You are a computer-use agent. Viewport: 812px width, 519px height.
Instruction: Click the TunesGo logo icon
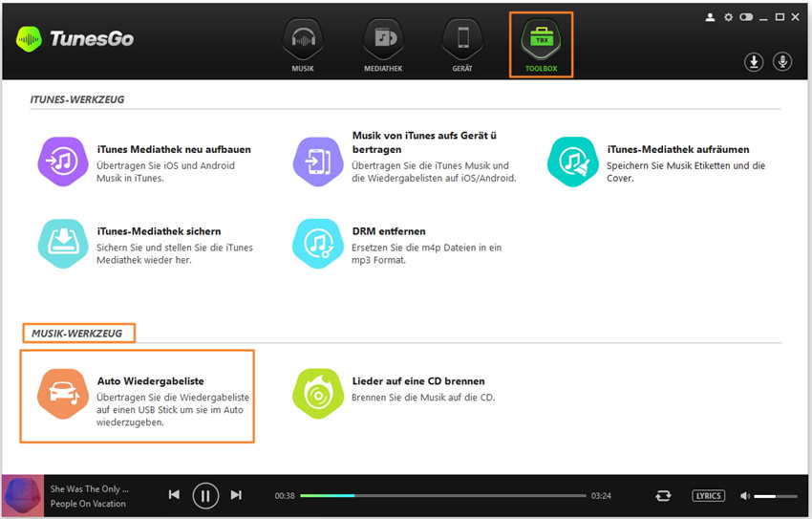29,39
